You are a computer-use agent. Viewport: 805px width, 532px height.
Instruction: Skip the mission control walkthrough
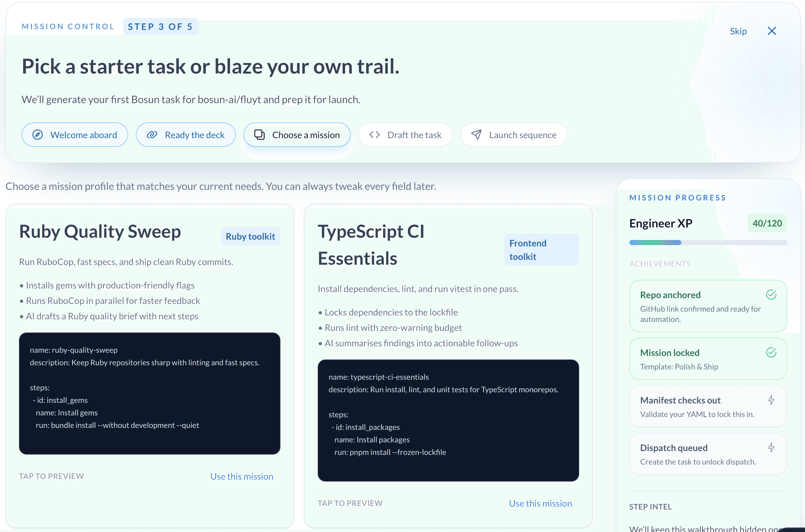[738, 31]
